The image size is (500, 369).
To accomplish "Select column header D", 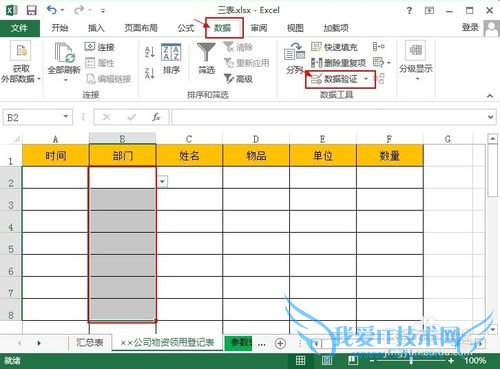I will point(256,139).
